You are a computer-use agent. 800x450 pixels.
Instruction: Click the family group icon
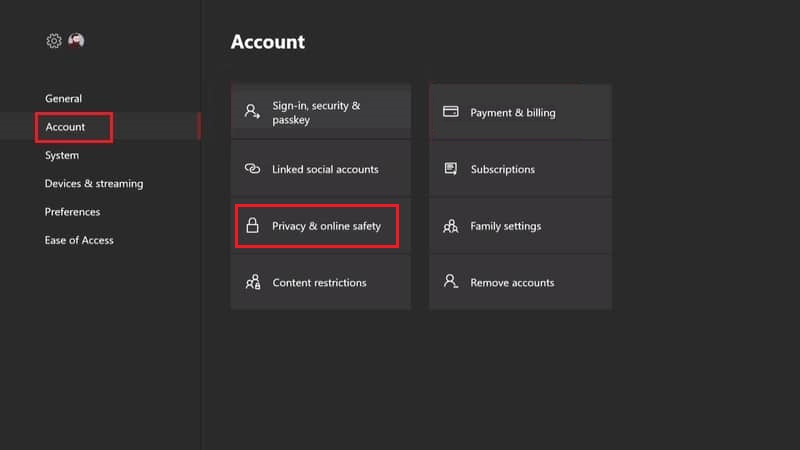[x=450, y=226]
